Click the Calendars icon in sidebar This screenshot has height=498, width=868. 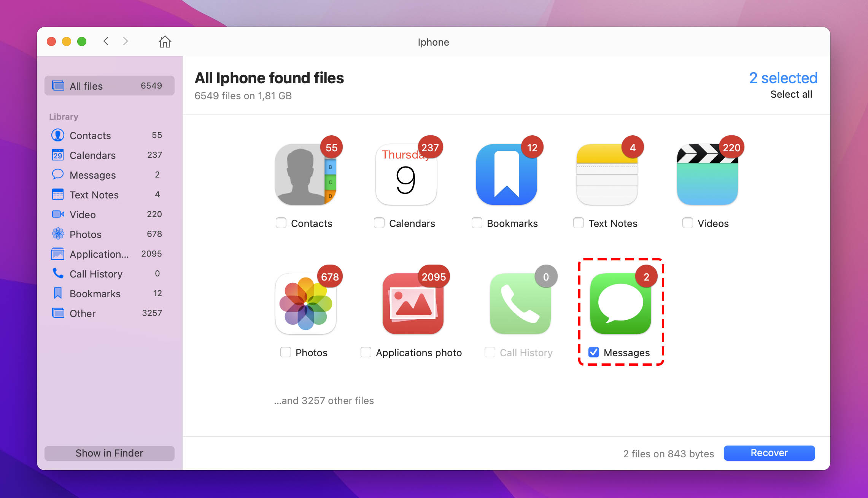(58, 155)
